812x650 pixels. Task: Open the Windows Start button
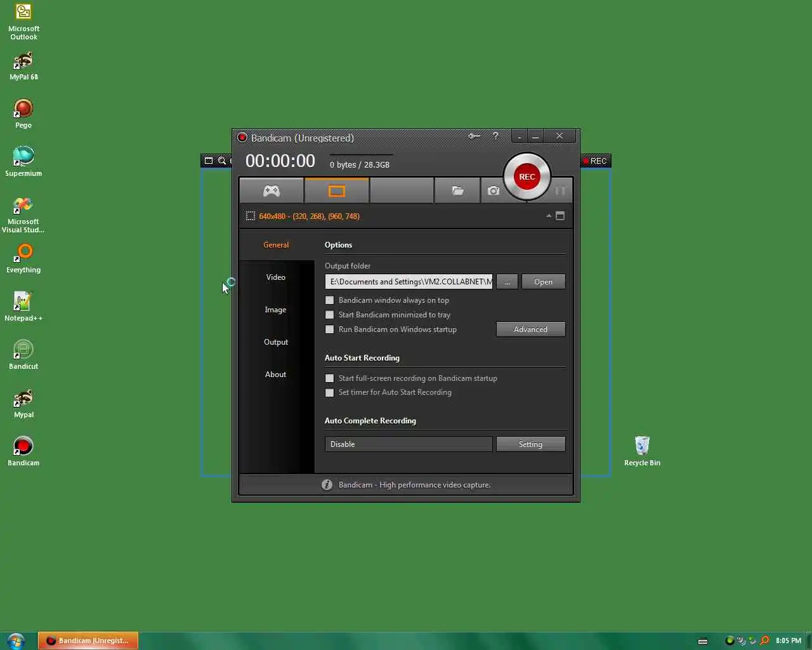click(15, 640)
